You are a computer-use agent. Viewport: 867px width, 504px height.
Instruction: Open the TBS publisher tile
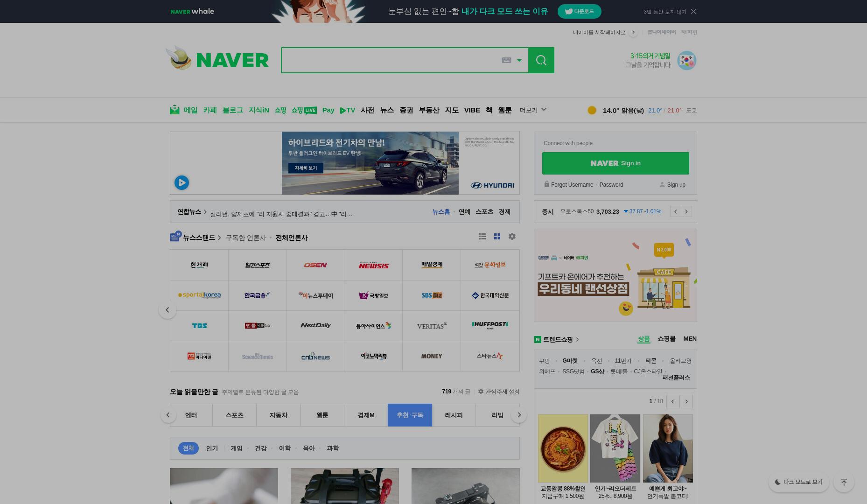199,326
